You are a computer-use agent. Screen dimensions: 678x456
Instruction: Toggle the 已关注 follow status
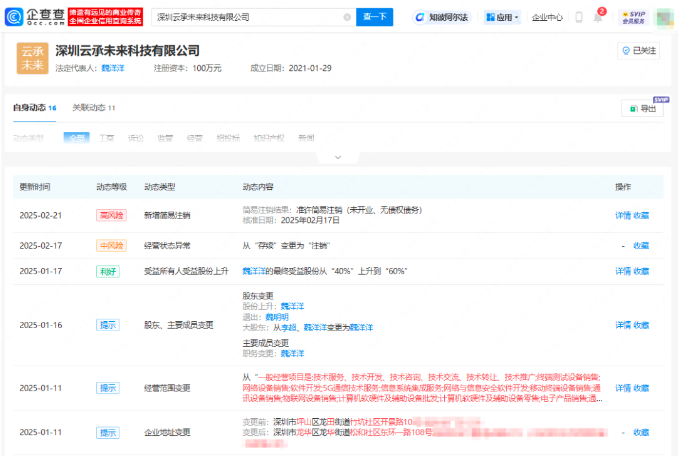pyautogui.click(x=639, y=49)
